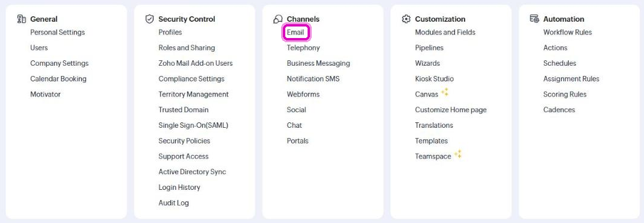Open Email under Channels
This screenshot has width=644, height=223.
pyautogui.click(x=296, y=32)
